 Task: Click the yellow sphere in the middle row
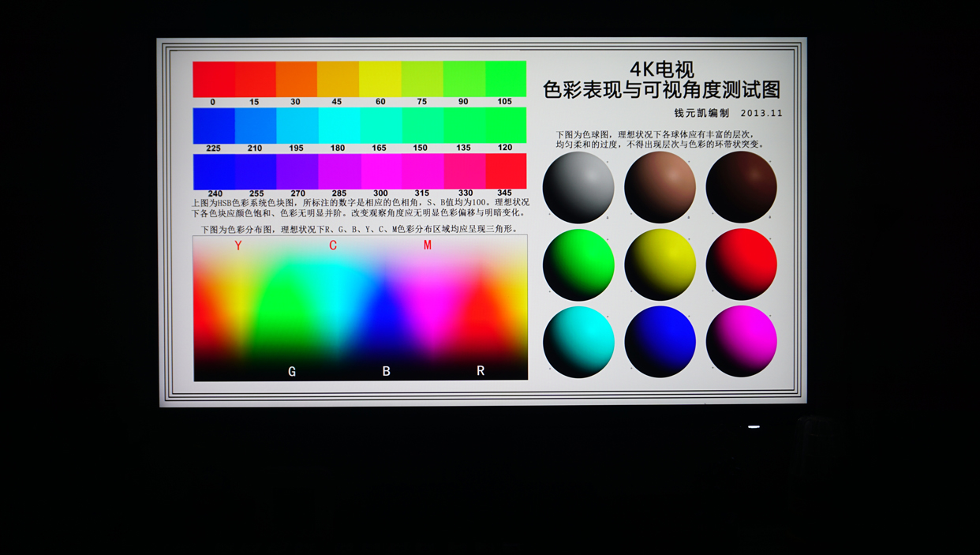[x=660, y=263]
